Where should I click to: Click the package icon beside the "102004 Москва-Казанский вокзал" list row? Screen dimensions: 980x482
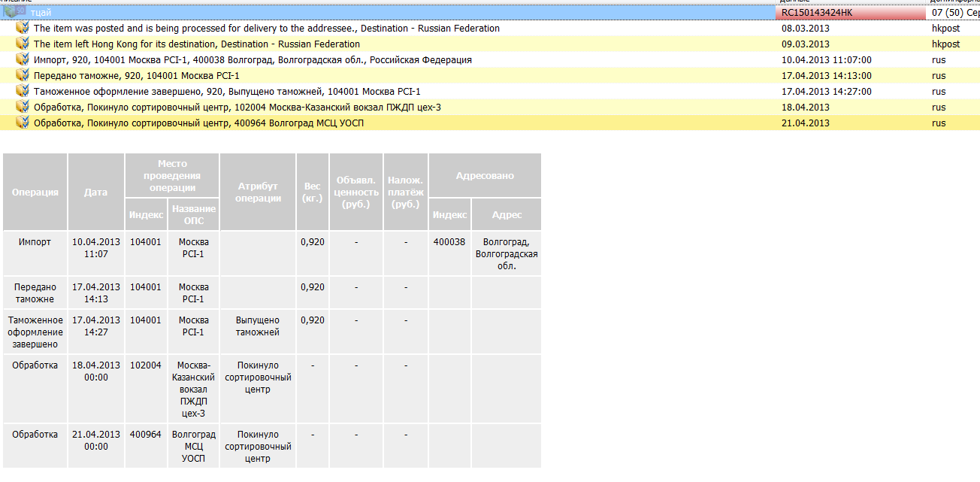coord(23,107)
